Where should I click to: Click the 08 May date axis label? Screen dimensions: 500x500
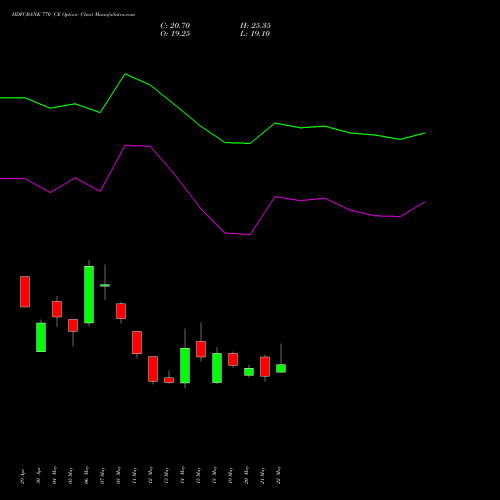118,475
